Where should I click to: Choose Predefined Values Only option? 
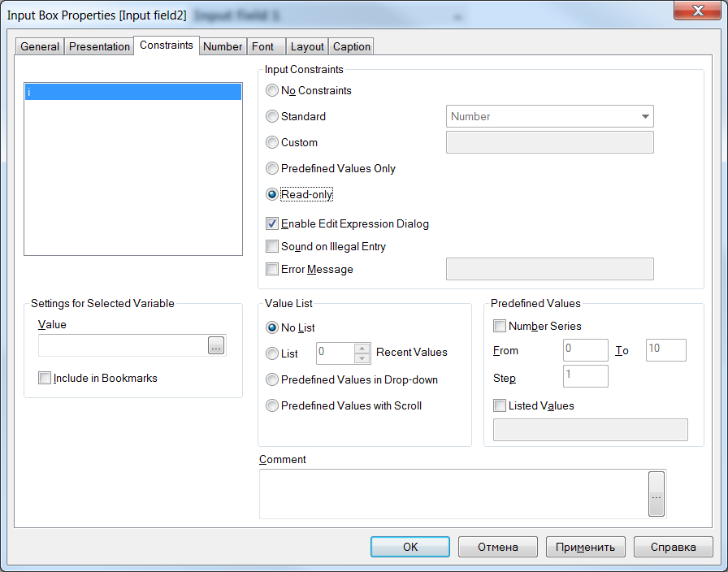[x=272, y=168]
